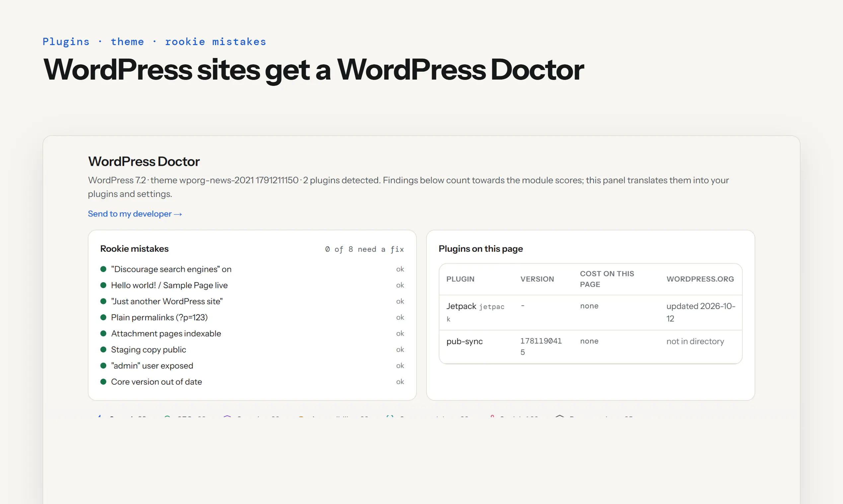This screenshot has width=843, height=504.
Task: Click 'Attachment pages indexable' label
Action: [166, 334]
